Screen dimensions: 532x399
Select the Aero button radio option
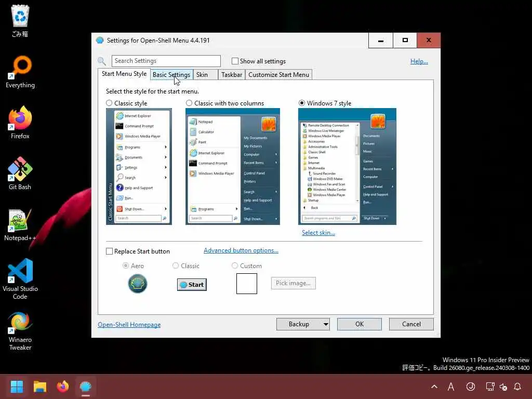click(126, 265)
